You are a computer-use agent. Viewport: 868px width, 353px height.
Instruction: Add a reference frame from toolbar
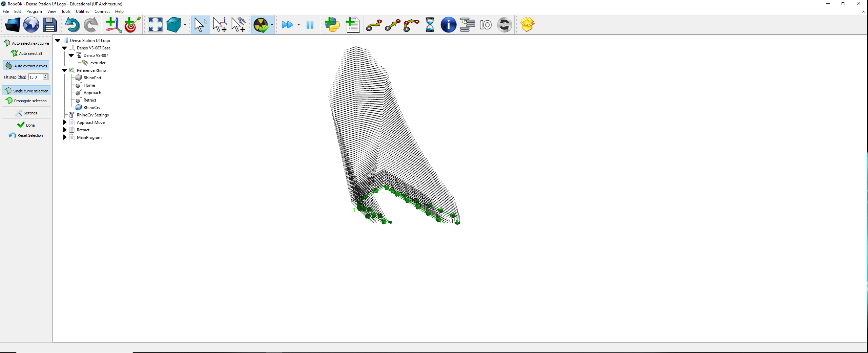[113, 25]
